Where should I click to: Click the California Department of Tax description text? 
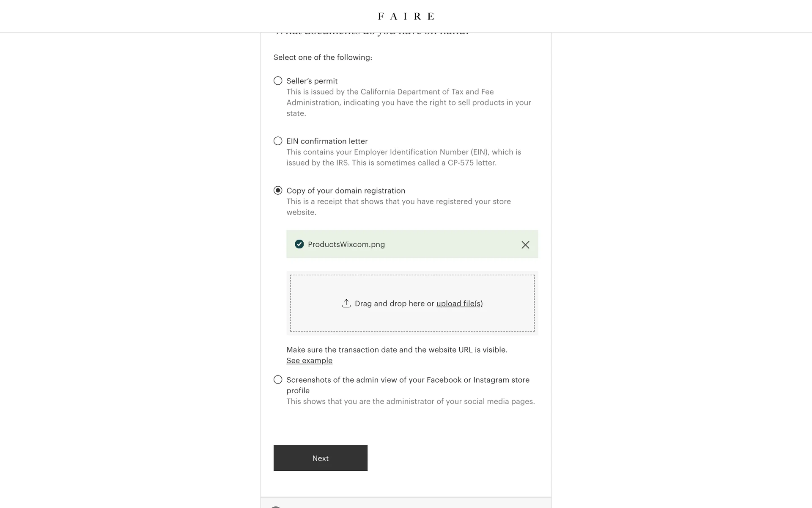click(409, 102)
